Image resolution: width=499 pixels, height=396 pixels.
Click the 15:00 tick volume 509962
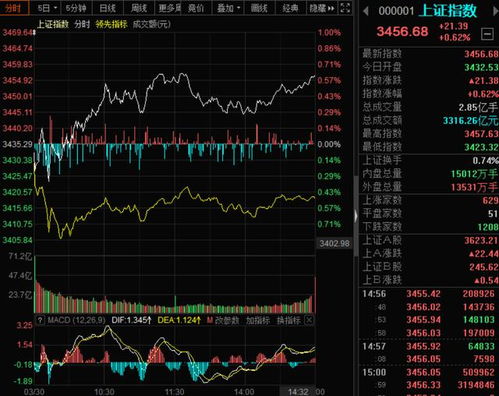[x=478, y=372]
